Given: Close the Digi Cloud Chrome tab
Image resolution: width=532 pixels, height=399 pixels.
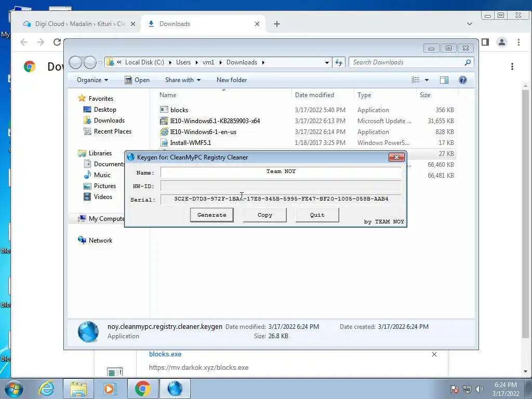Looking at the screenshot, I should (133, 24).
